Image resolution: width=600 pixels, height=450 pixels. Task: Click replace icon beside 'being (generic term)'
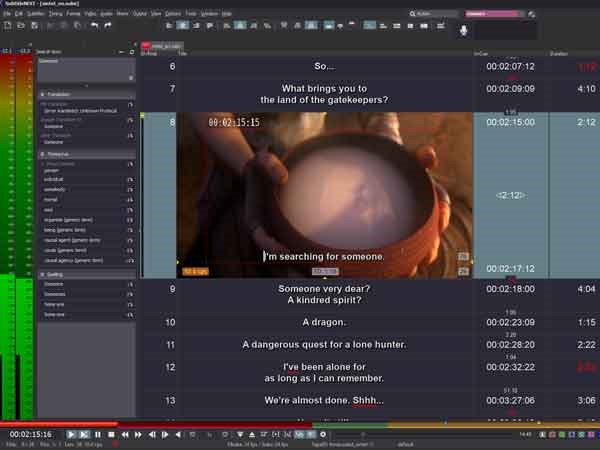click(x=130, y=230)
